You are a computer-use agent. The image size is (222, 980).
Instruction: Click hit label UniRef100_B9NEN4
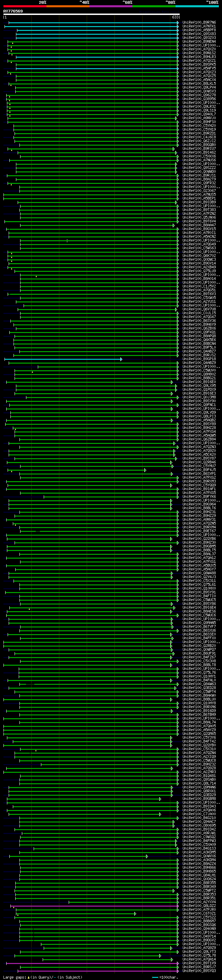tap(199, 41)
